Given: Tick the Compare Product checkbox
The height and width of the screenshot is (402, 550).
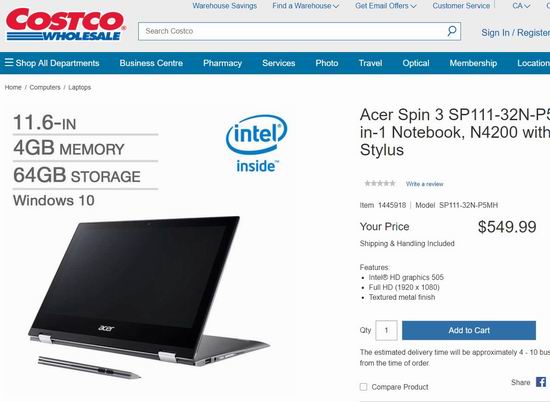Looking at the screenshot, I should [363, 387].
